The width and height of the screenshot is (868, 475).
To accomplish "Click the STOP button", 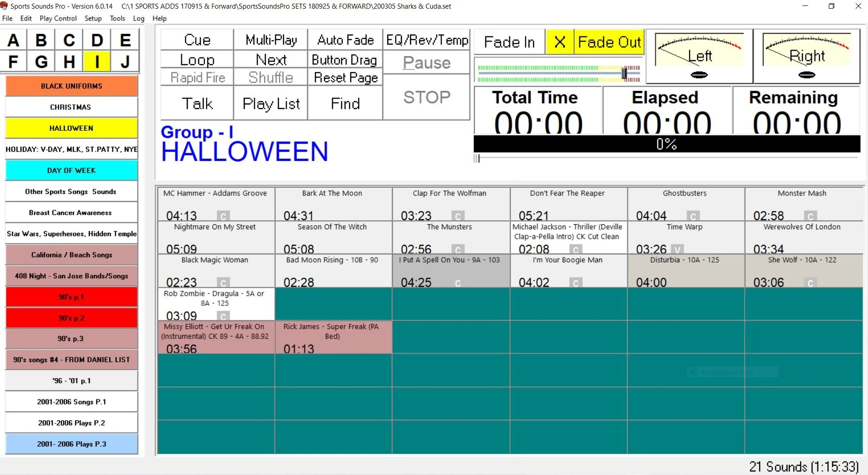I will click(426, 97).
